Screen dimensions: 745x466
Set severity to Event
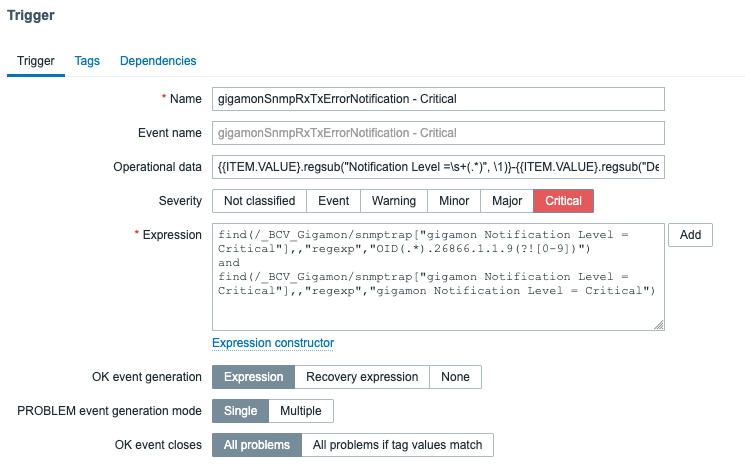[x=333, y=201]
